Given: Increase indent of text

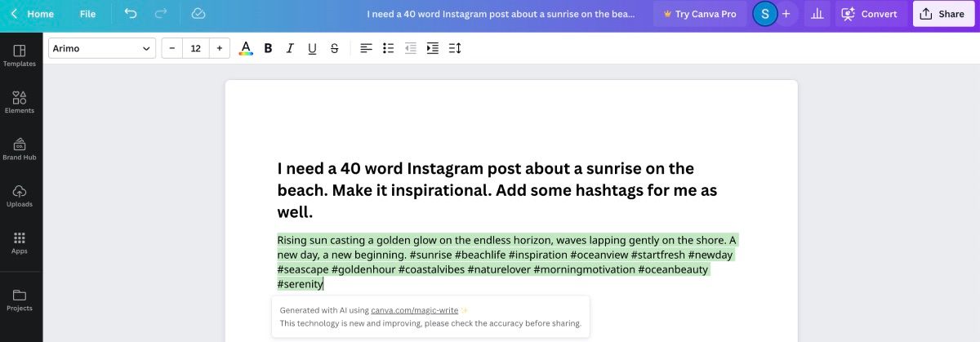Looking at the screenshot, I should pyautogui.click(x=433, y=48).
